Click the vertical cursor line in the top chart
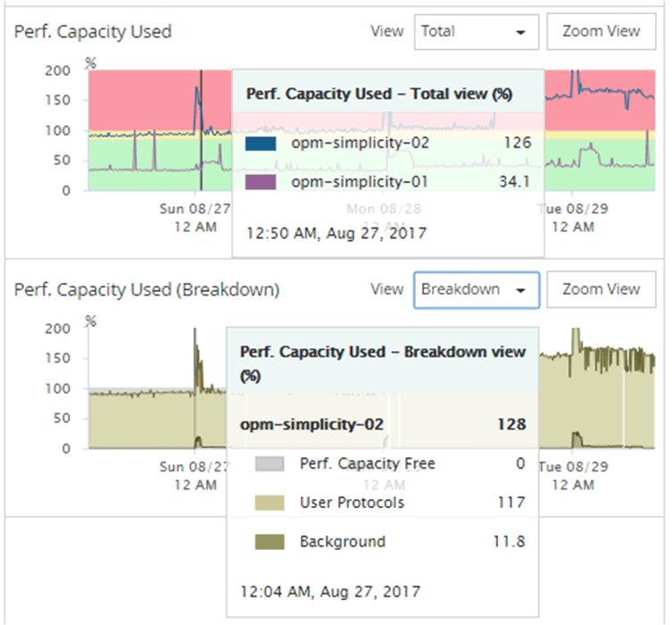 (x=201, y=161)
